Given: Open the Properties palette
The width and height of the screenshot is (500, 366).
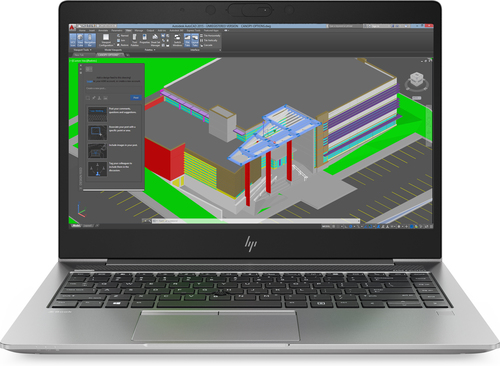Looking at the screenshot, I should 145,39.
